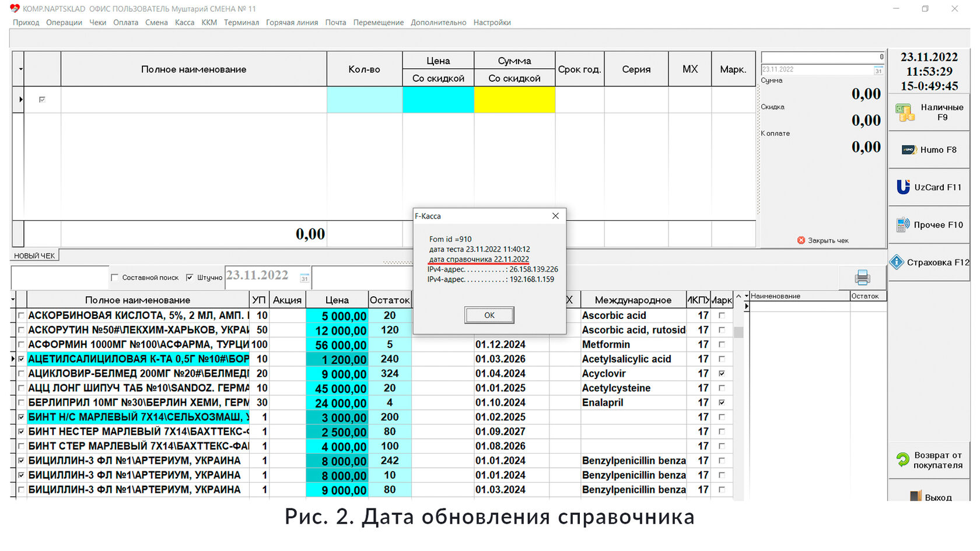Click the yellow Сумма cell in receipt row
The height and width of the screenshot is (551, 980).
[514, 100]
